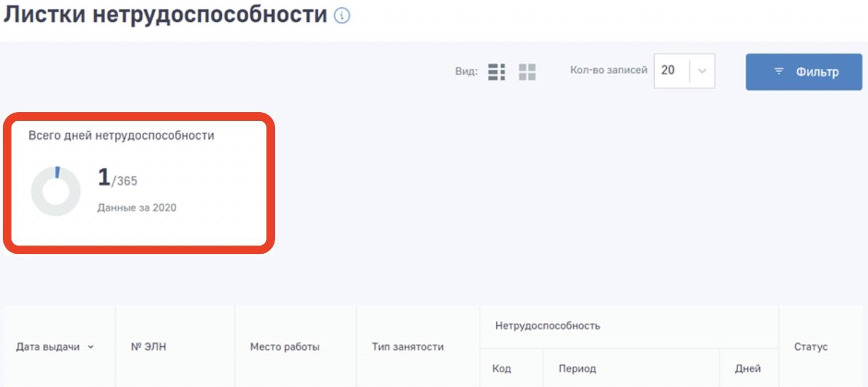The image size is (868, 387).
Task: Click the donut chart showing days of incapacity
Action: pos(57,190)
